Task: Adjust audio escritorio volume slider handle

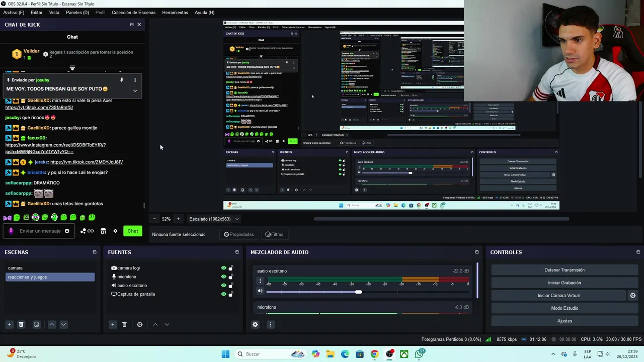Action: tap(358, 292)
